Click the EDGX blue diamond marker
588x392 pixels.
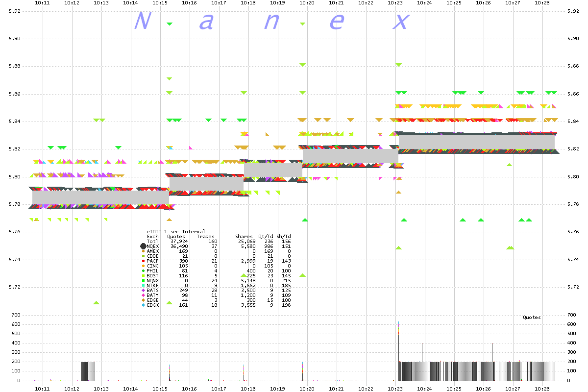pyautogui.click(x=143, y=305)
